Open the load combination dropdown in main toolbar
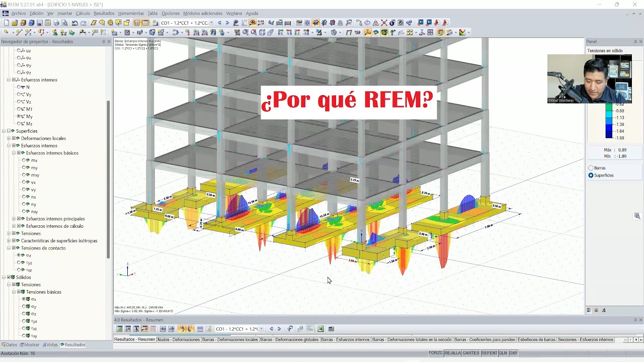The height and width of the screenshot is (362, 644). click(x=212, y=23)
